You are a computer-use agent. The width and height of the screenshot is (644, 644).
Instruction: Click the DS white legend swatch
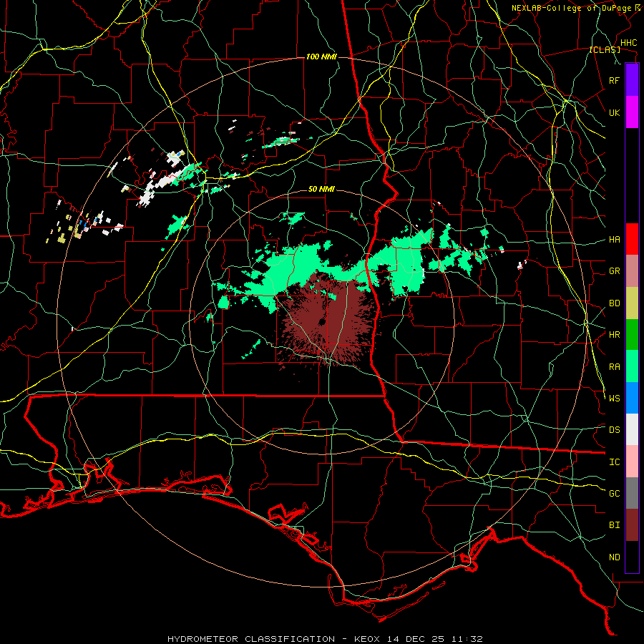pyautogui.click(x=632, y=429)
